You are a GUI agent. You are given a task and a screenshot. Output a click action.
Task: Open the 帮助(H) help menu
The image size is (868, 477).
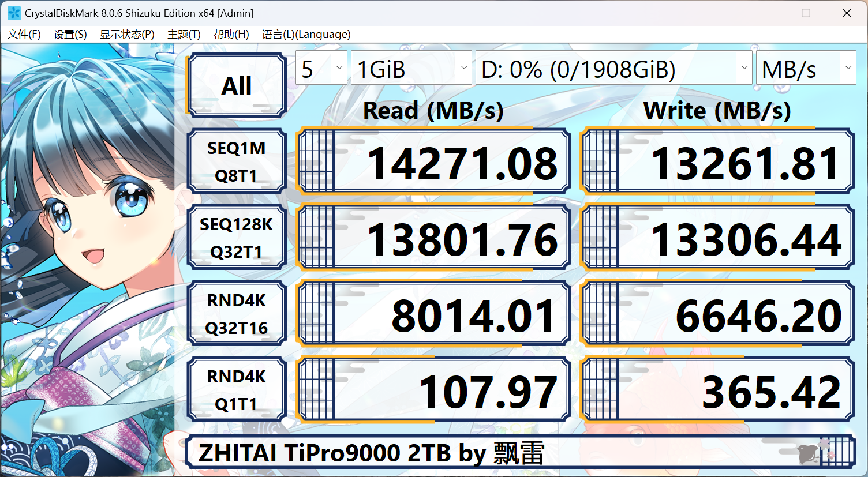click(231, 34)
